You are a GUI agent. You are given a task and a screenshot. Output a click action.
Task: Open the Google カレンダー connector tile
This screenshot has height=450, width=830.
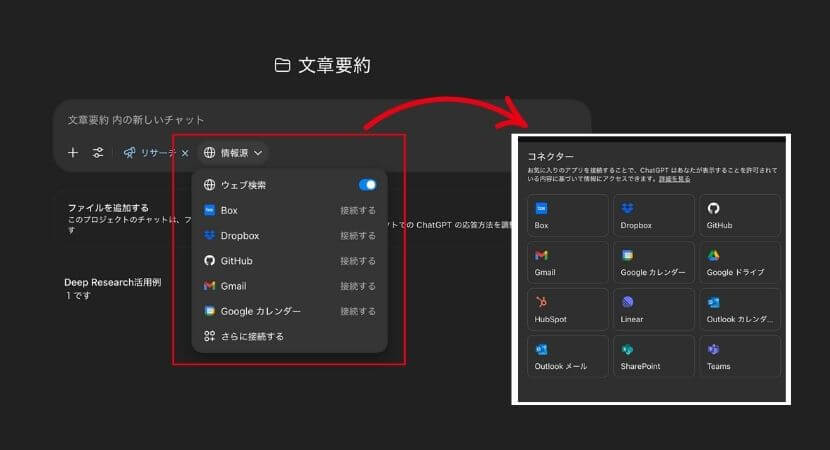pyautogui.click(x=654, y=262)
